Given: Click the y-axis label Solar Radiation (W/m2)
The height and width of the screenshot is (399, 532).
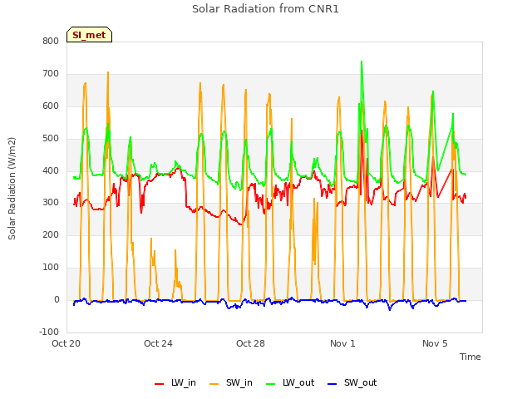Looking at the screenshot, I should pos(12,189).
